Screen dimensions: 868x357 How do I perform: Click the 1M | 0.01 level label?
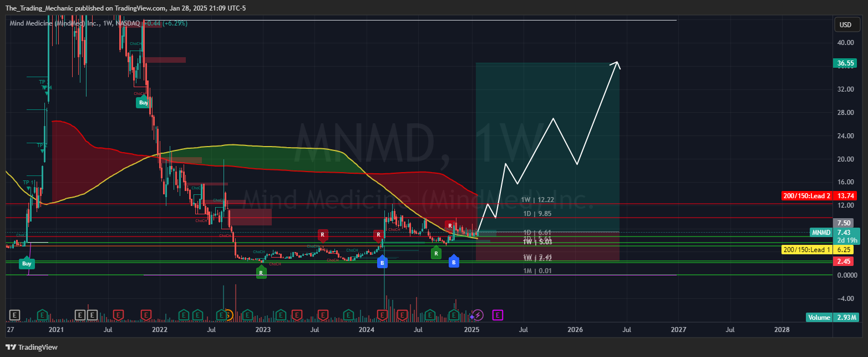click(x=539, y=271)
